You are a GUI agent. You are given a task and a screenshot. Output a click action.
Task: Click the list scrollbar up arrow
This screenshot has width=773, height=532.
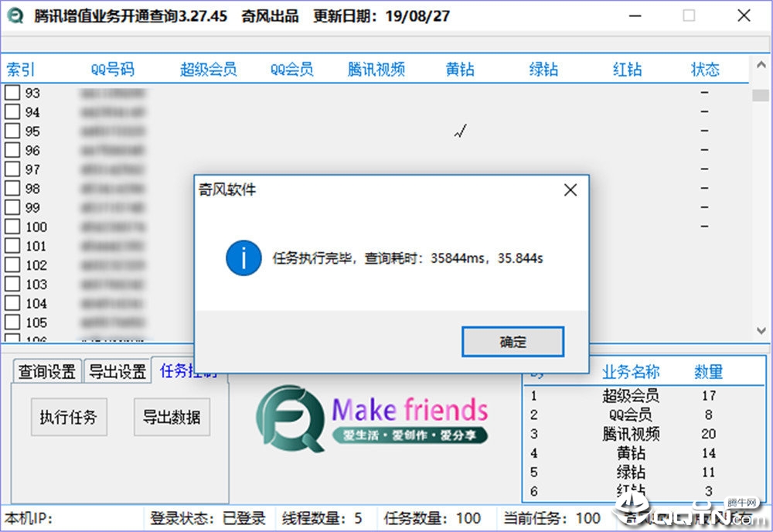point(760,64)
